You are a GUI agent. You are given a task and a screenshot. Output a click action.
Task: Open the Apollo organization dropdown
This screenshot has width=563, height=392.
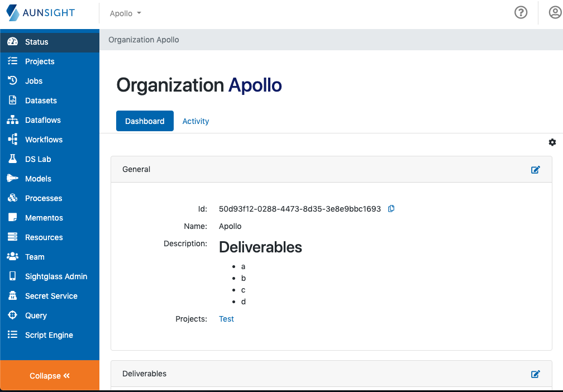click(125, 13)
